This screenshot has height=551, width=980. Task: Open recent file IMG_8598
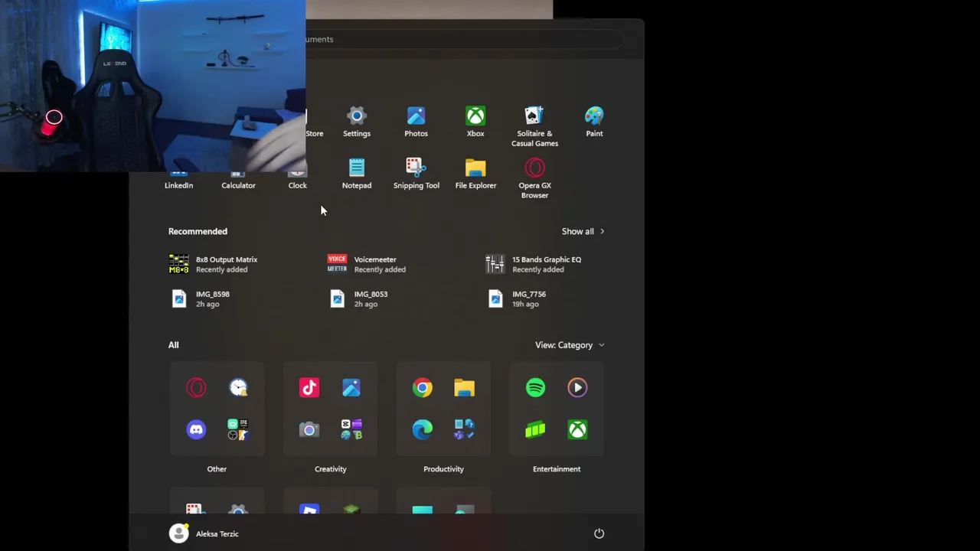click(x=200, y=298)
